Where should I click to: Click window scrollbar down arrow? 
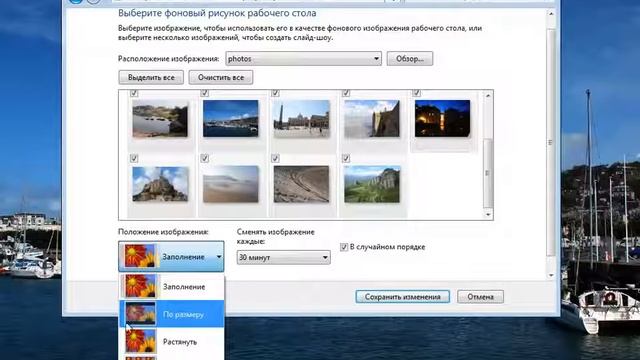551,275
